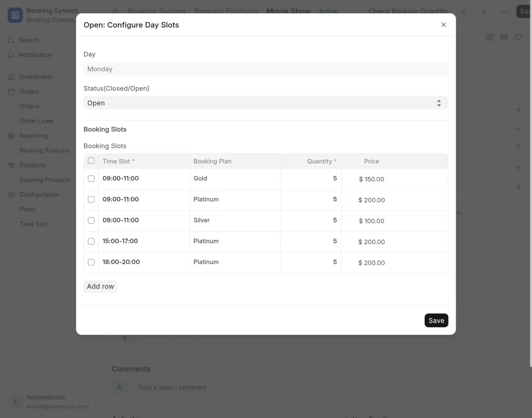Click the Configuration gear icon
532x418 pixels.
12,195
